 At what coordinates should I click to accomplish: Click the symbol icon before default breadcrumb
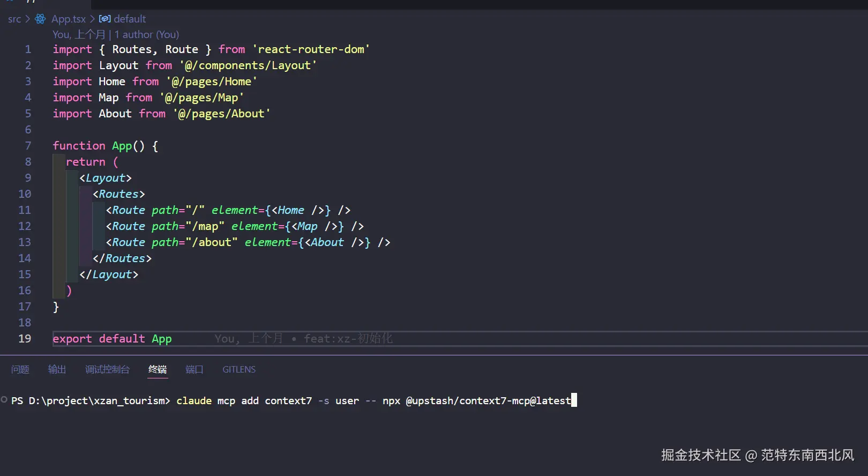coord(105,19)
